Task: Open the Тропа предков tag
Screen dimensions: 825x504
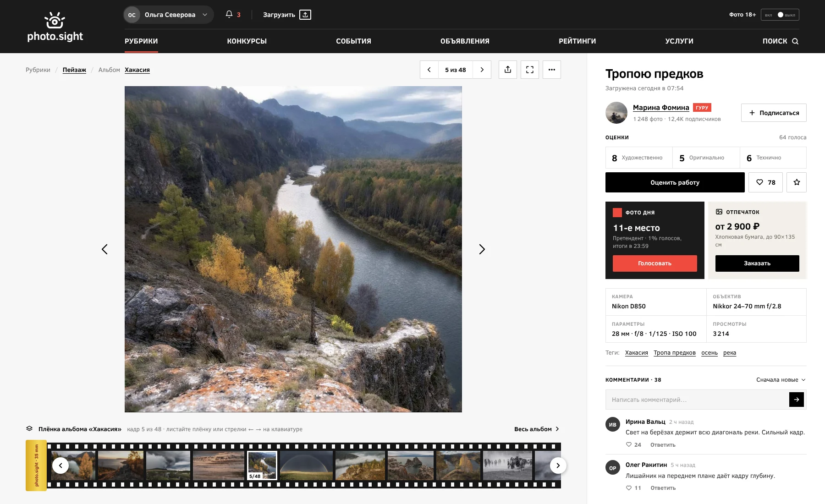Action: coord(675,353)
